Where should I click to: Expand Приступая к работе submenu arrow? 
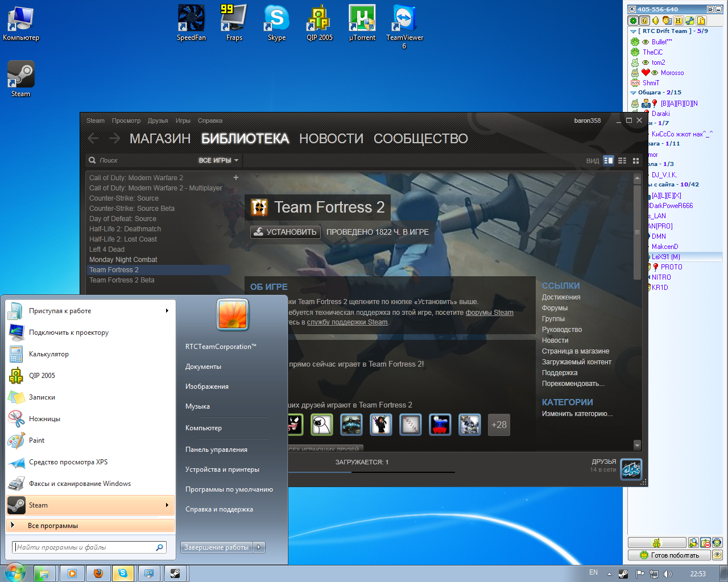click(x=167, y=310)
